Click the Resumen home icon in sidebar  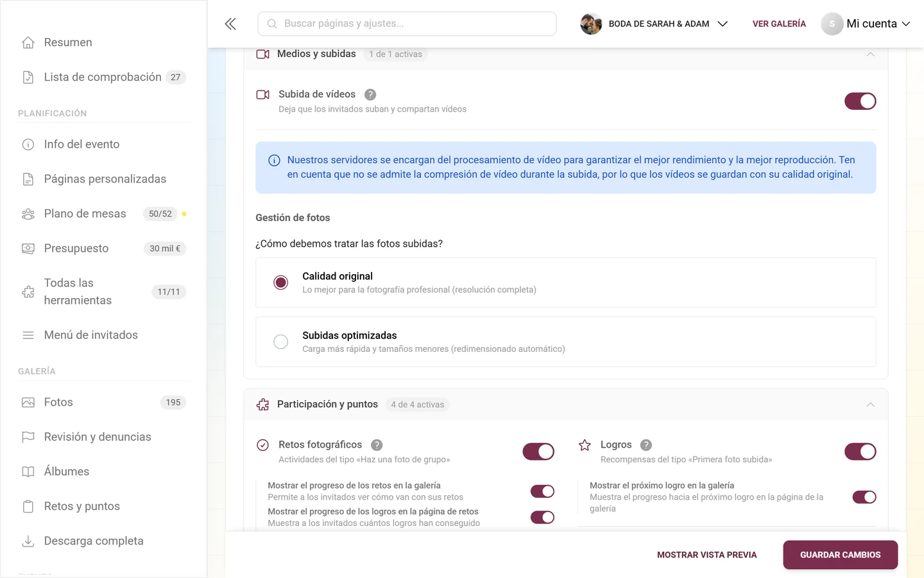pyautogui.click(x=28, y=42)
